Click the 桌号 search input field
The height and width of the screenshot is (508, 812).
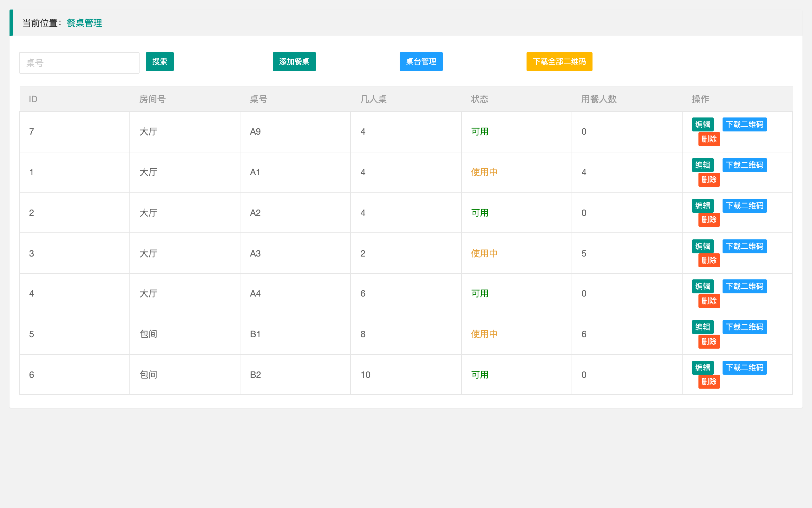(79, 63)
